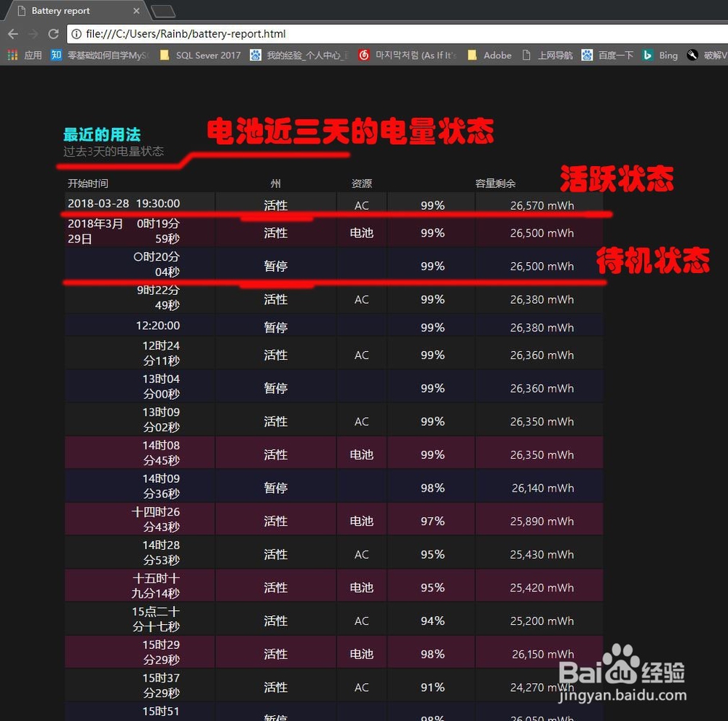Click the 州 column header
728x721 pixels.
point(275,184)
